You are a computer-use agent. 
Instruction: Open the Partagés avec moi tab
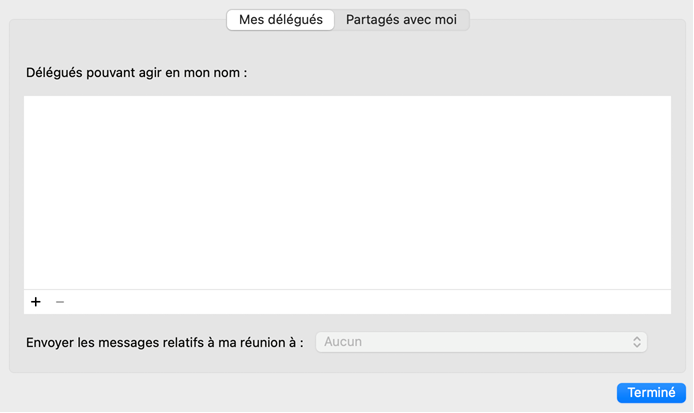[x=401, y=20]
